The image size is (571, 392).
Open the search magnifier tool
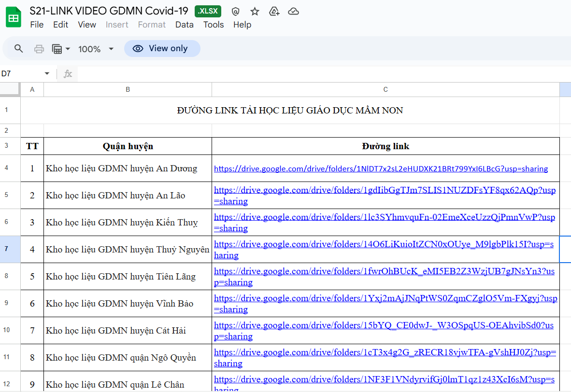click(19, 49)
